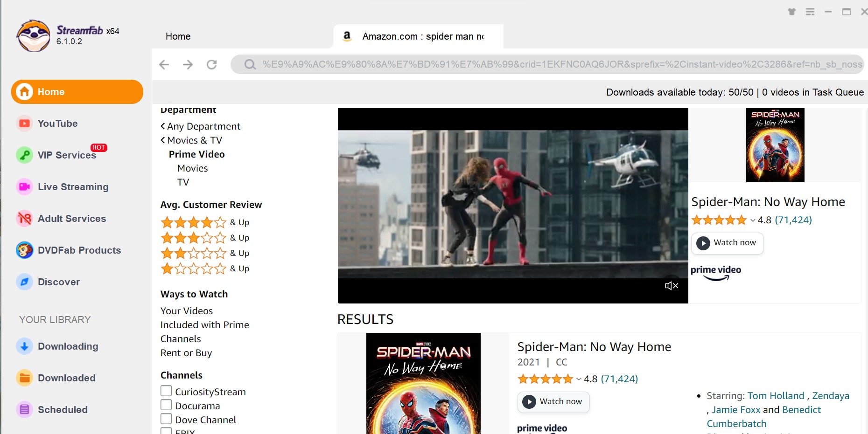This screenshot has width=868, height=434.
Task: Filter by 2 stars & Up
Action: tap(205, 253)
